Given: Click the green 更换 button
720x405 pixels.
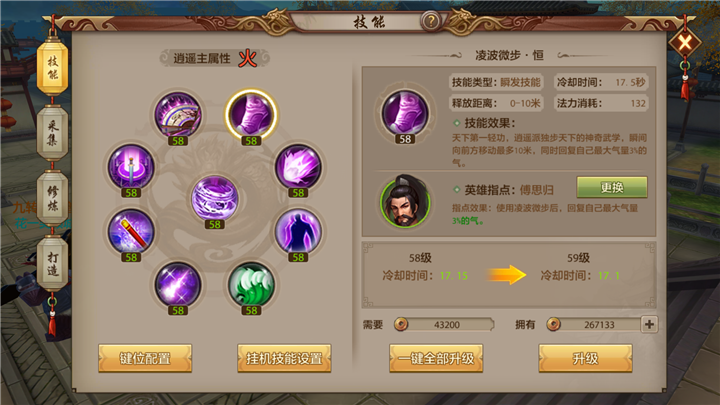Looking at the screenshot, I should pos(612,187).
